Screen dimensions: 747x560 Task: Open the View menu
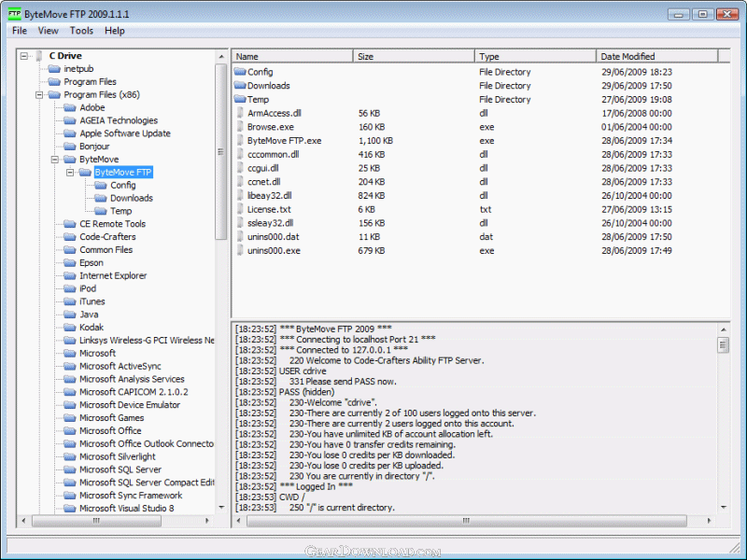coord(49,31)
